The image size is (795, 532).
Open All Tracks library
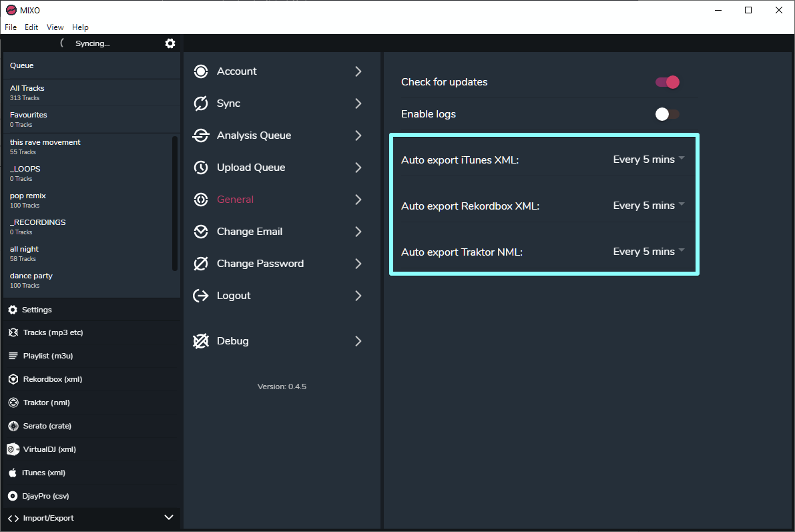coord(91,93)
